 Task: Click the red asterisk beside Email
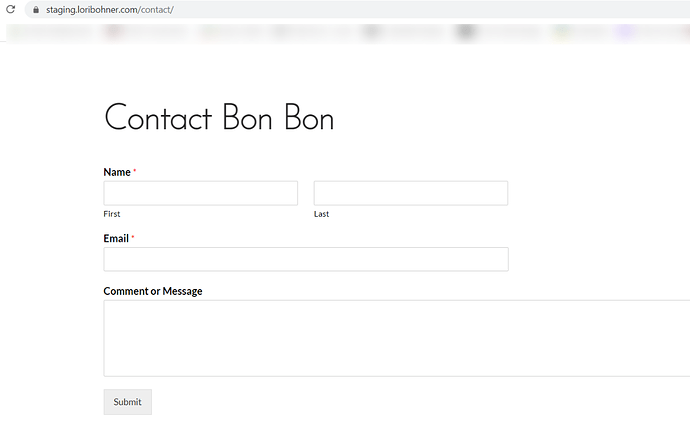133,238
